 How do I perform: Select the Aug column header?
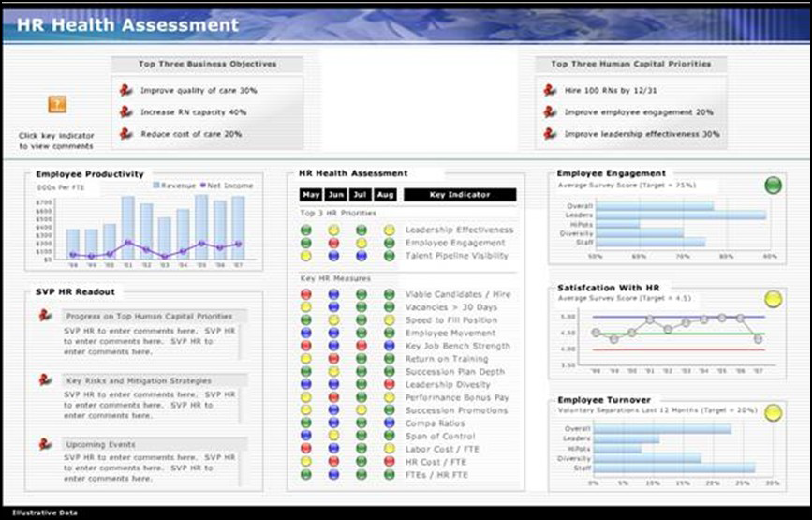(385, 195)
